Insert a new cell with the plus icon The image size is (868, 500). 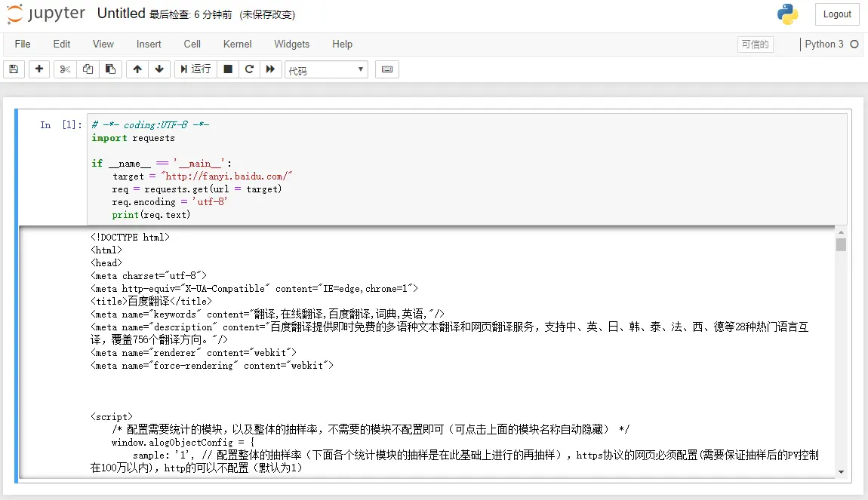click(x=38, y=69)
